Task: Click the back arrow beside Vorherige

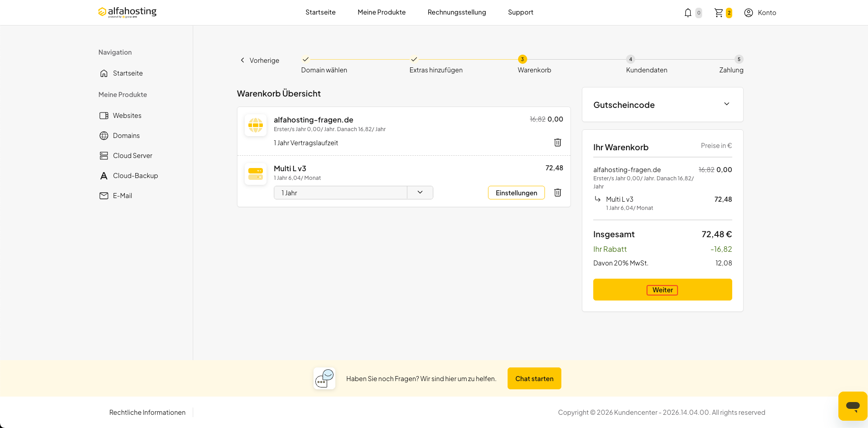Action: pos(242,60)
